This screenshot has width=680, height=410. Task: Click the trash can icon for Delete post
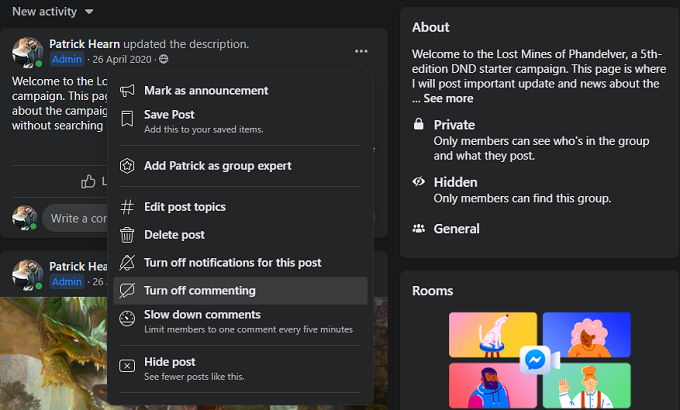click(x=127, y=235)
